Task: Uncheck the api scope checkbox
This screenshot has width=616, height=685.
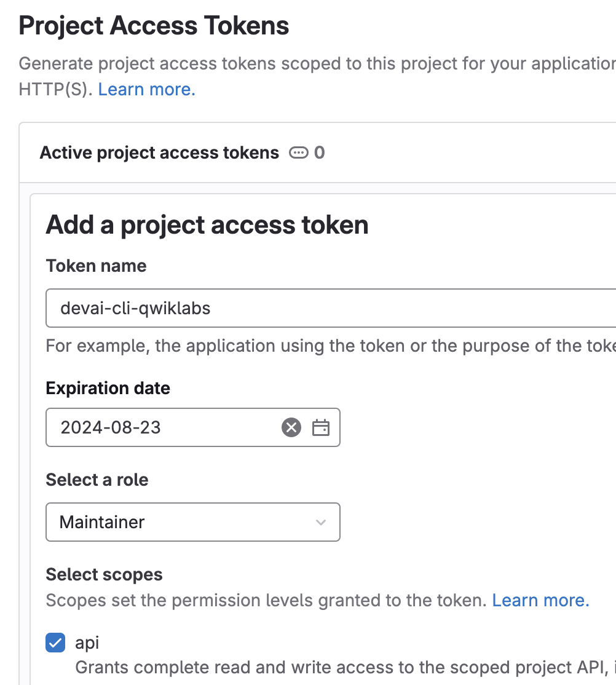Action: click(x=55, y=643)
